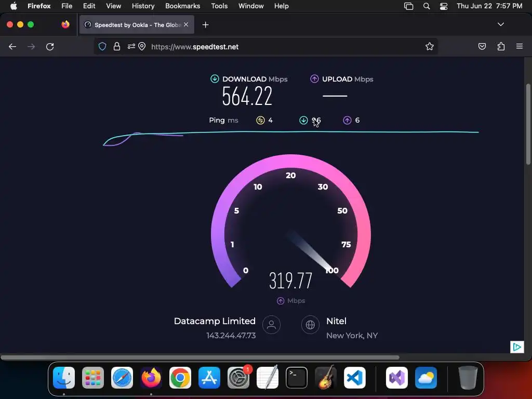Click the screen mirroring icon in menu bar
The width and height of the screenshot is (532, 399).
[409, 6]
